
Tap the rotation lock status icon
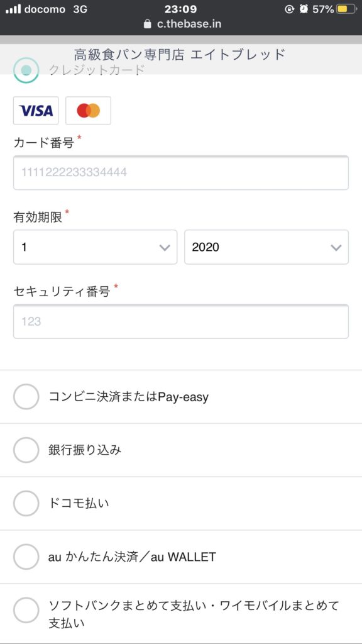coord(290,9)
